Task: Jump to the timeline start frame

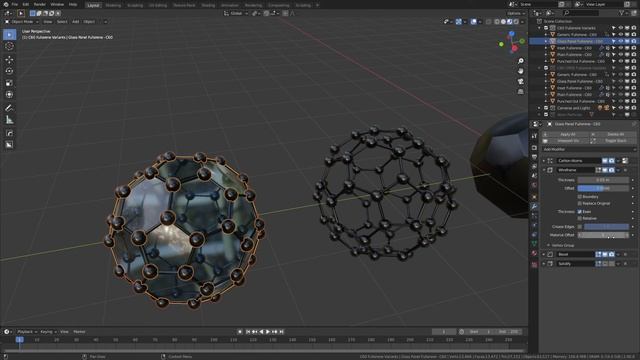Action: (248, 332)
